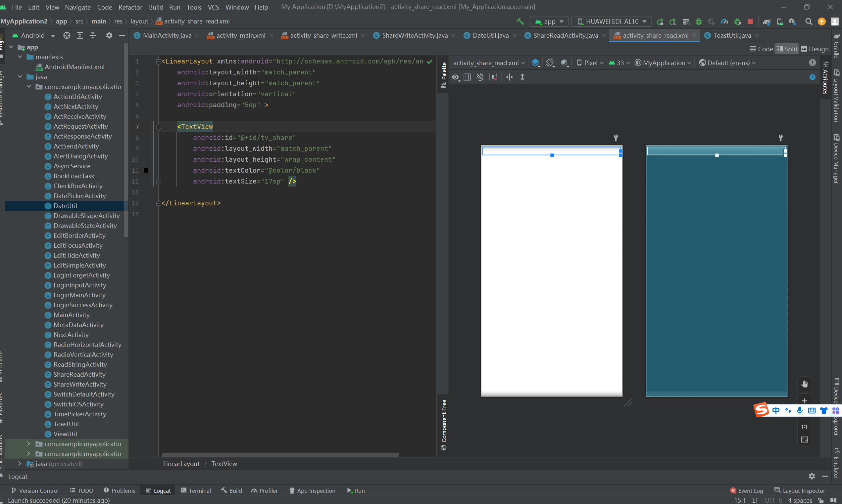Viewport: 842px width, 504px height.
Task: Toggle orientation for preview icon
Action: 550,63
